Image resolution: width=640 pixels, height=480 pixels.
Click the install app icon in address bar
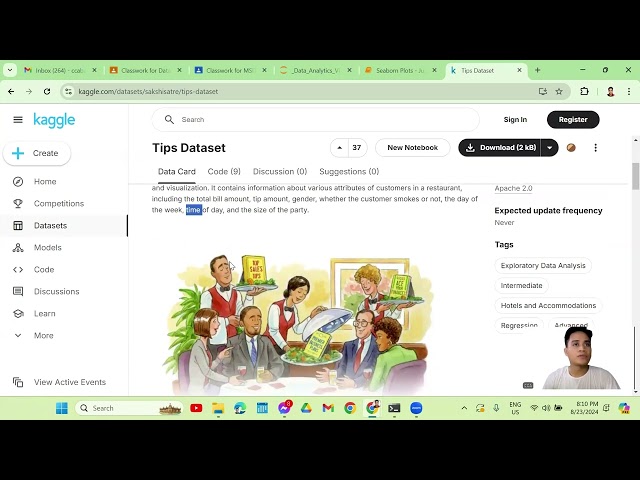(x=542, y=92)
